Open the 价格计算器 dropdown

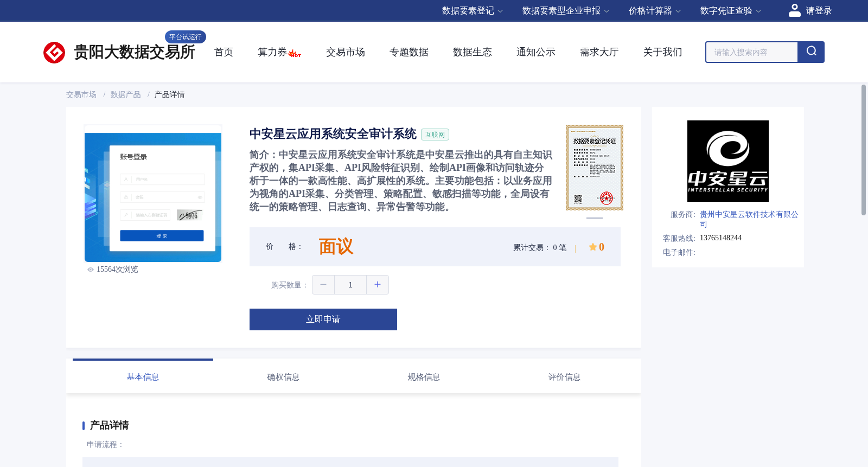655,11
